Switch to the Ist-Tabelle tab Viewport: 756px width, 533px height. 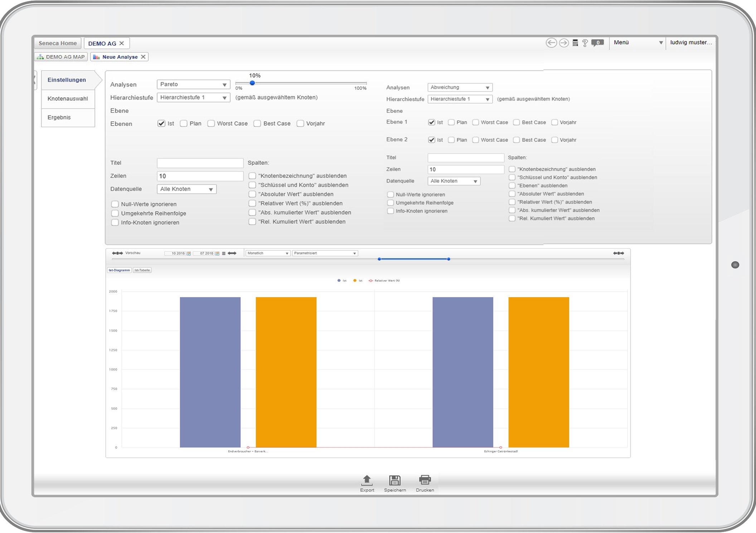click(142, 270)
